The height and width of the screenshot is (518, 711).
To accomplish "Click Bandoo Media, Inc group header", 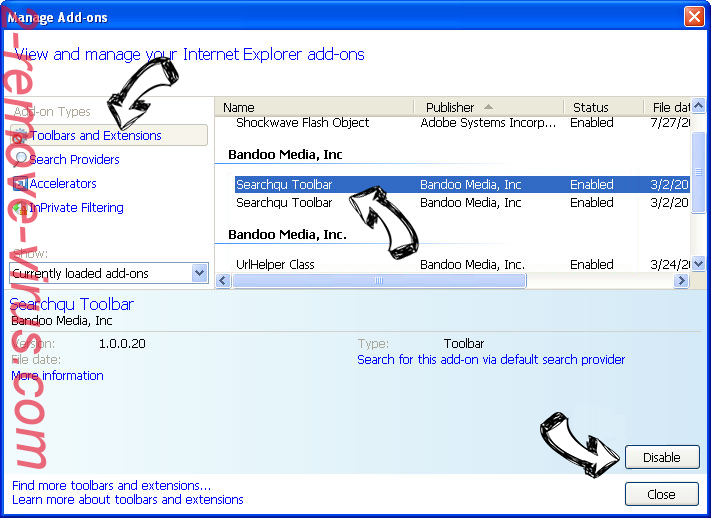I will pos(285,155).
